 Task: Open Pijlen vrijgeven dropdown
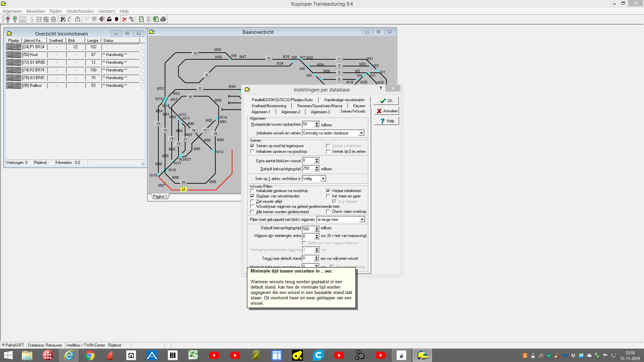pyautogui.click(x=362, y=220)
